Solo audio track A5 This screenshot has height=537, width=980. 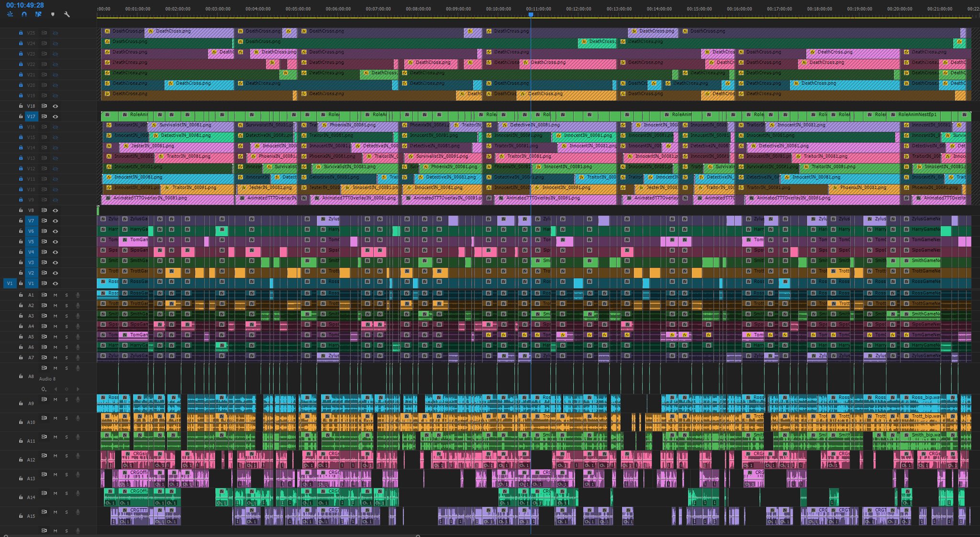pyautogui.click(x=67, y=337)
